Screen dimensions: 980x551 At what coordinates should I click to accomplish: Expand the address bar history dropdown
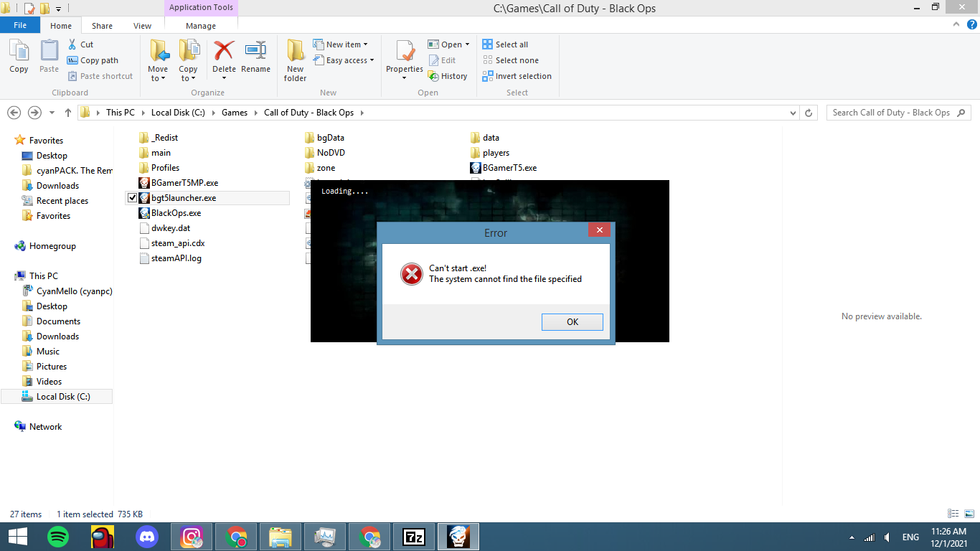(793, 113)
